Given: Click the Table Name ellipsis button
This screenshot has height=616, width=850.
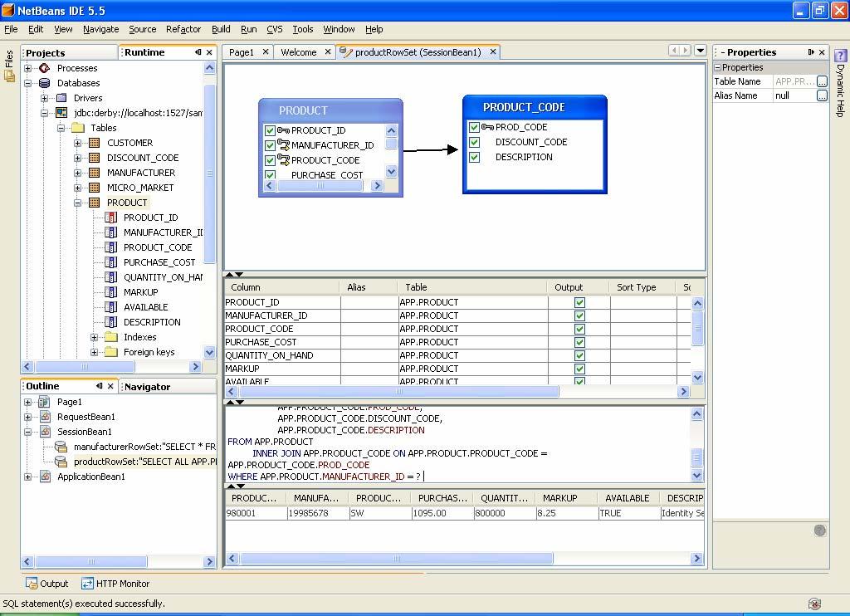Looking at the screenshot, I should (x=823, y=81).
